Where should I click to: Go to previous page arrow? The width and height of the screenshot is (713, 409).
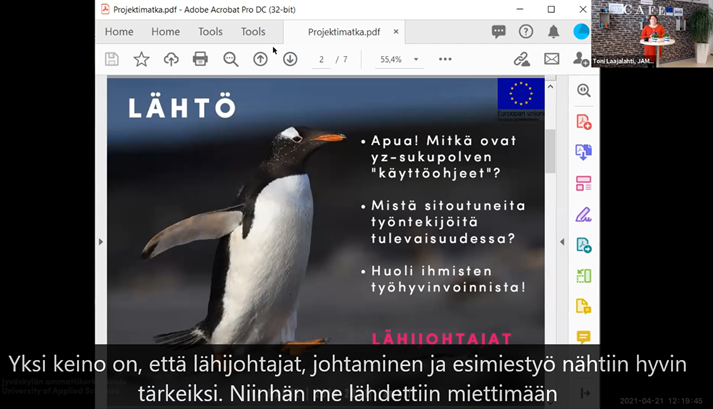point(261,59)
